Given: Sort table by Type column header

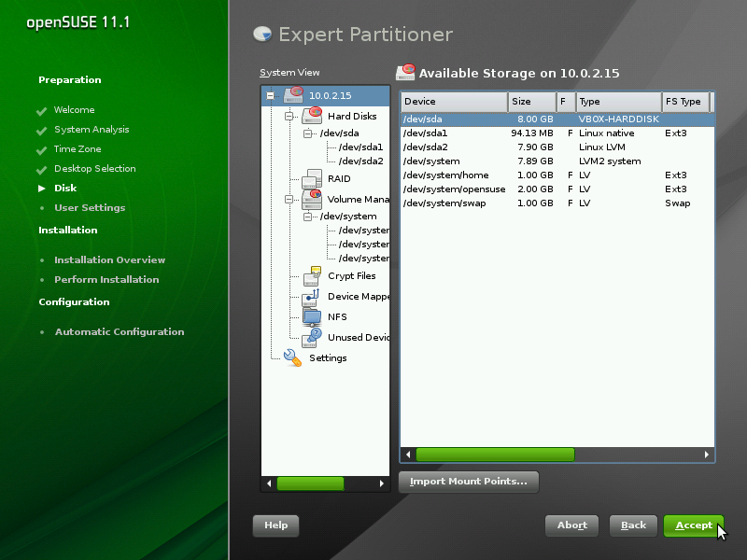Looking at the screenshot, I should click(x=619, y=102).
